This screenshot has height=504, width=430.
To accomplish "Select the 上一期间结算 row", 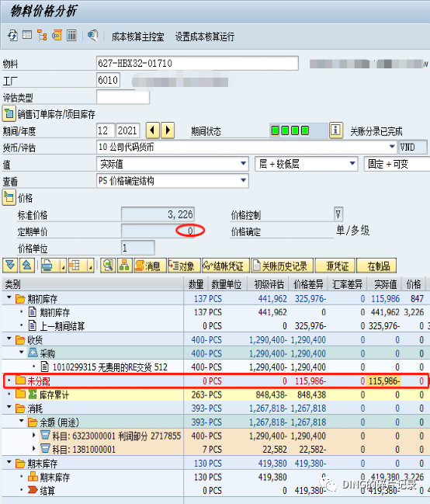I will click(x=215, y=326).
